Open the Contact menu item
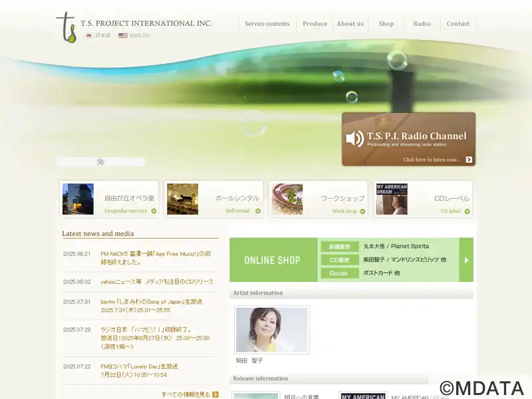The image size is (532, 399). 458,24
